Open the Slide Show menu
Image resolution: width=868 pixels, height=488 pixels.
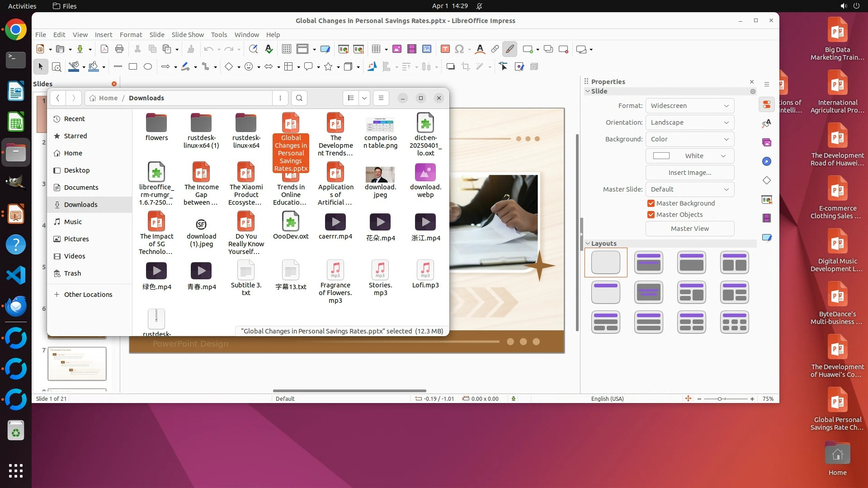click(188, 34)
